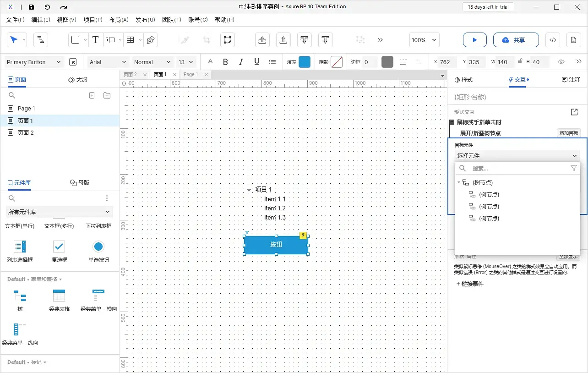Toggle widget visibility eye icon

pyautogui.click(x=561, y=62)
